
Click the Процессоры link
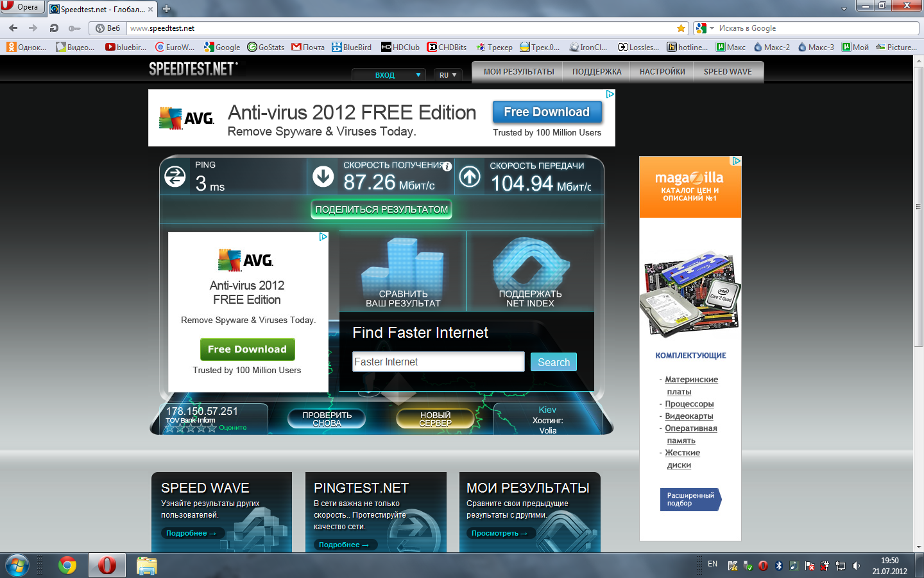point(689,404)
